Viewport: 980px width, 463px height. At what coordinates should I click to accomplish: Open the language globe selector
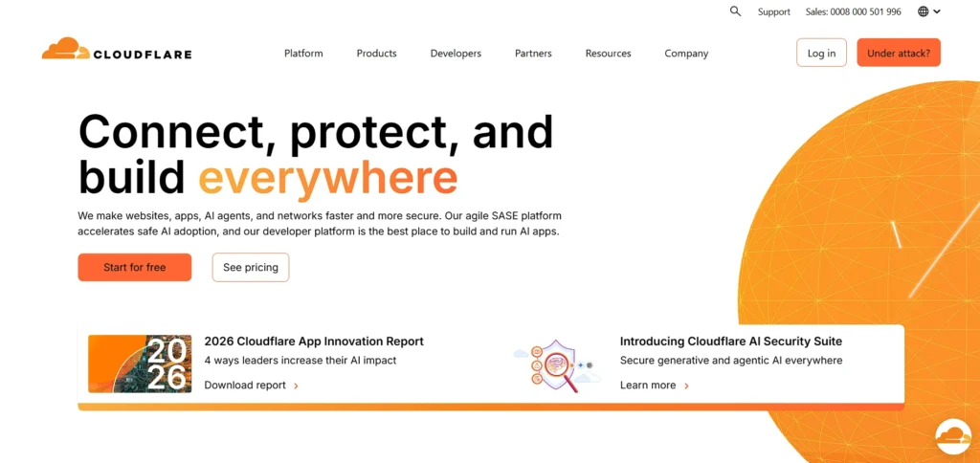coord(929,11)
